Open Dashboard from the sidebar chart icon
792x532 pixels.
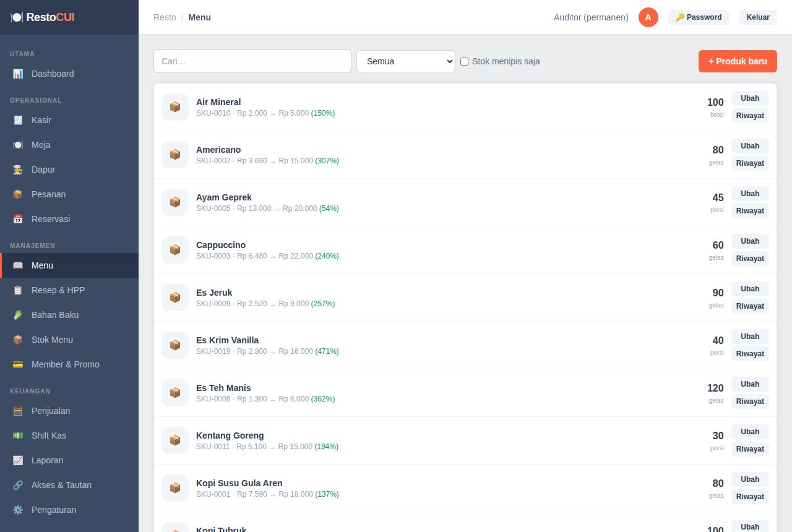tap(18, 74)
